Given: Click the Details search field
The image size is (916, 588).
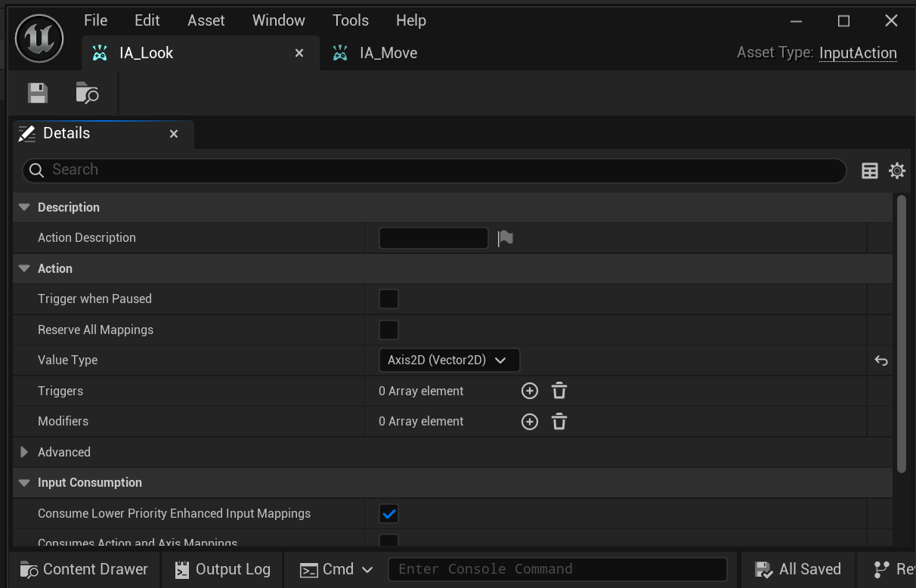Looking at the screenshot, I should pos(434,170).
